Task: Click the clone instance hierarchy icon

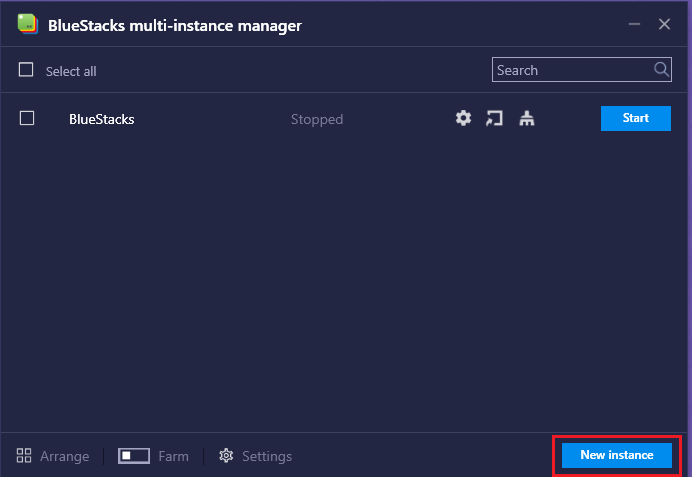Action: 527,118
